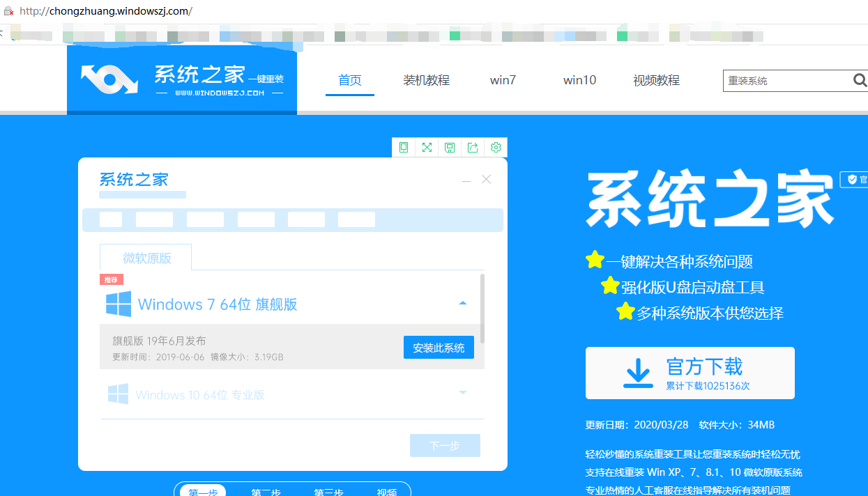Click the Windows logo beside Windows 7 旗舰版
The image size is (868, 496).
pos(119,304)
